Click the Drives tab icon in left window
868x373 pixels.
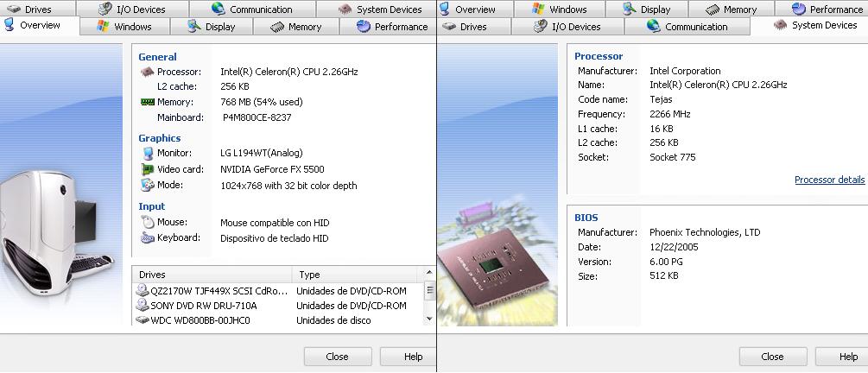(14, 9)
